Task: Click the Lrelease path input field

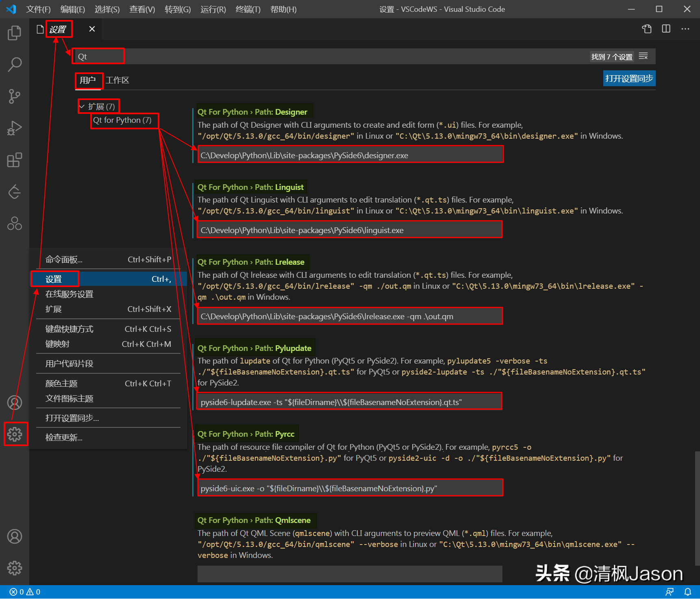Action: (x=350, y=316)
